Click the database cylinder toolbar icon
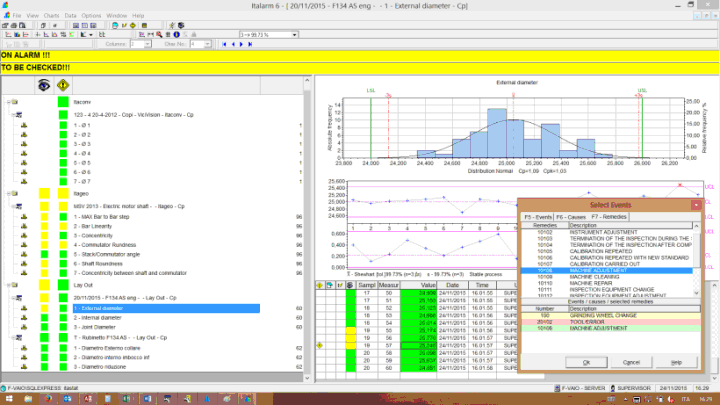Image resolution: width=720 pixels, height=405 pixels. 144,25
